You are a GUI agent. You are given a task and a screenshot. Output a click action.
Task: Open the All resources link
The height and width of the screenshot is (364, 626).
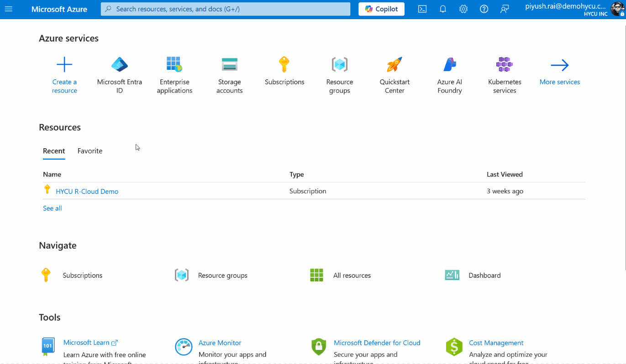click(x=352, y=276)
